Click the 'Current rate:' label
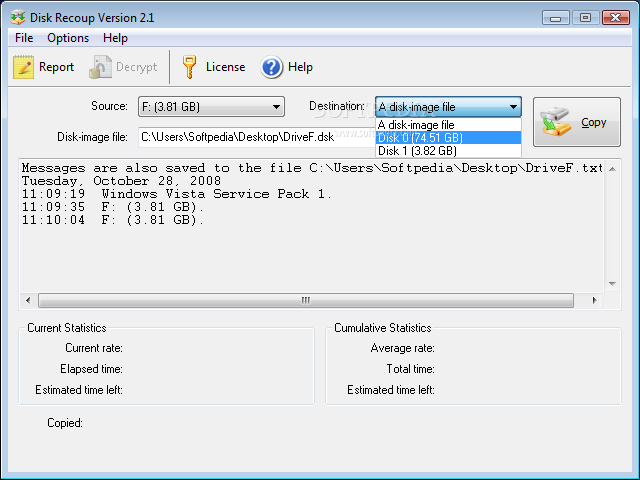The width and height of the screenshot is (640, 480). 94,348
